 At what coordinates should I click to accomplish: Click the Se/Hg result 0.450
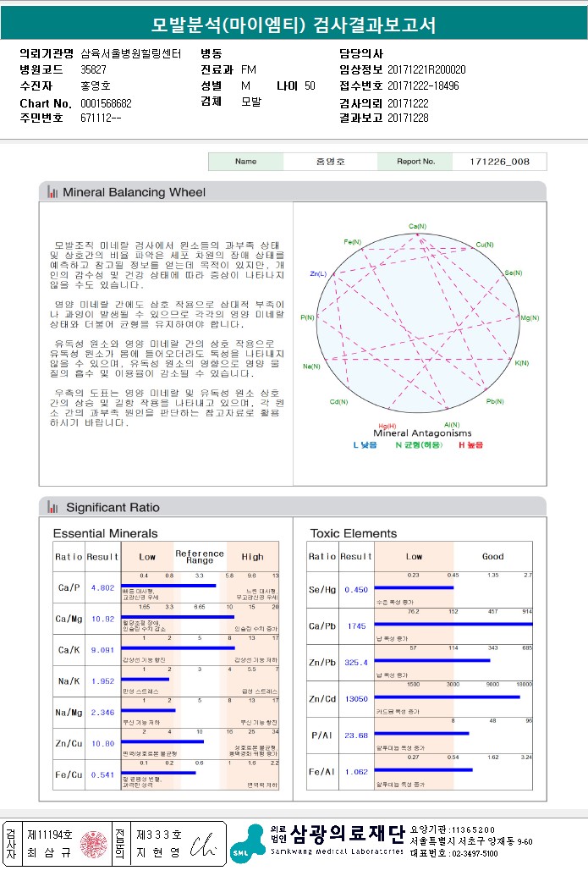pyautogui.click(x=356, y=590)
